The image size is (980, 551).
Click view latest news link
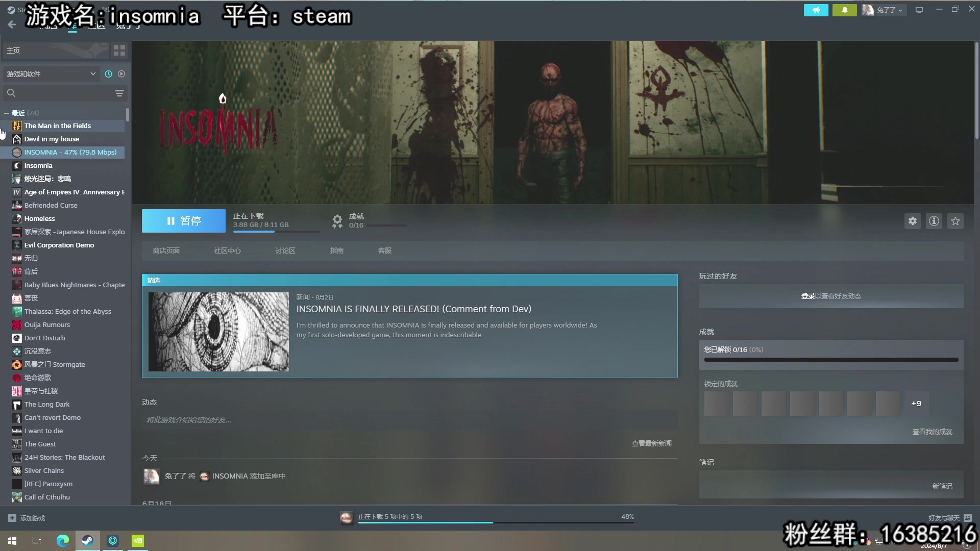(651, 443)
